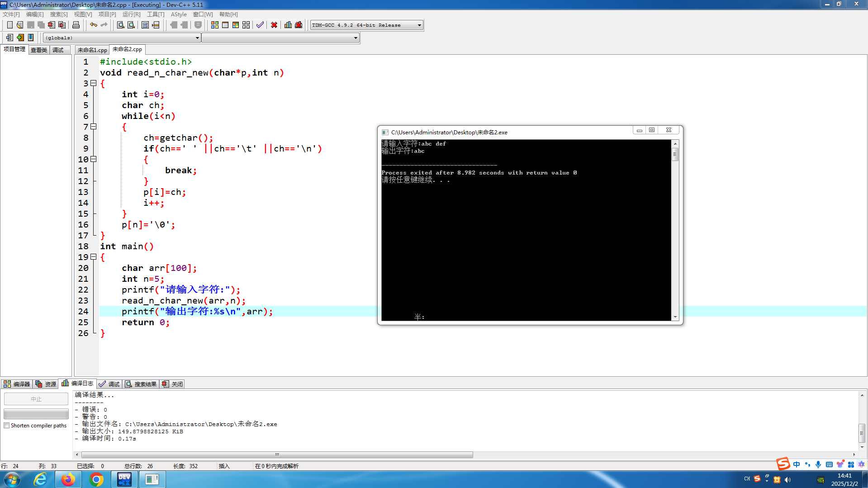
Task: Click the Undo arrow icon
Action: 94,25
